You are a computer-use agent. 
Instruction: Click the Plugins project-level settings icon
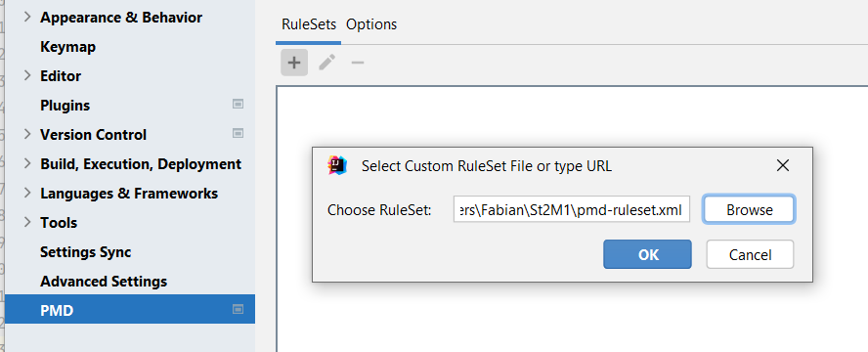[x=239, y=104]
